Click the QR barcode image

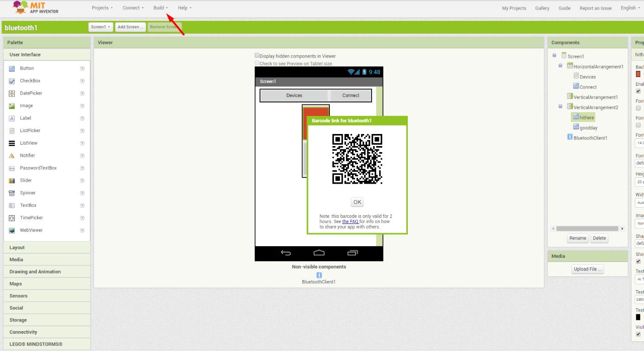click(357, 159)
